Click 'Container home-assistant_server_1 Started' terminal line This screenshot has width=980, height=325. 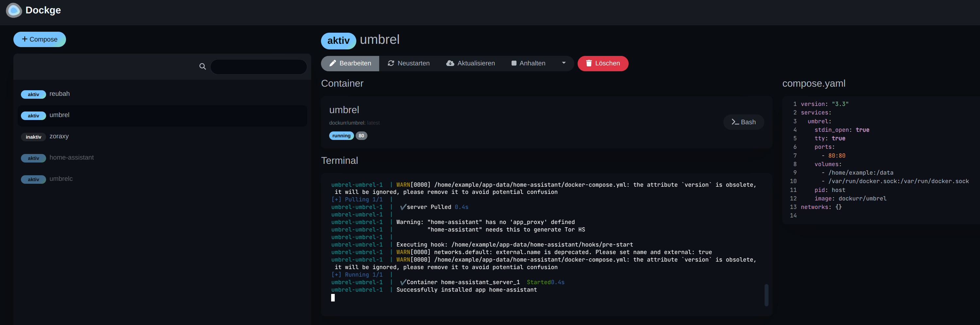482,282
